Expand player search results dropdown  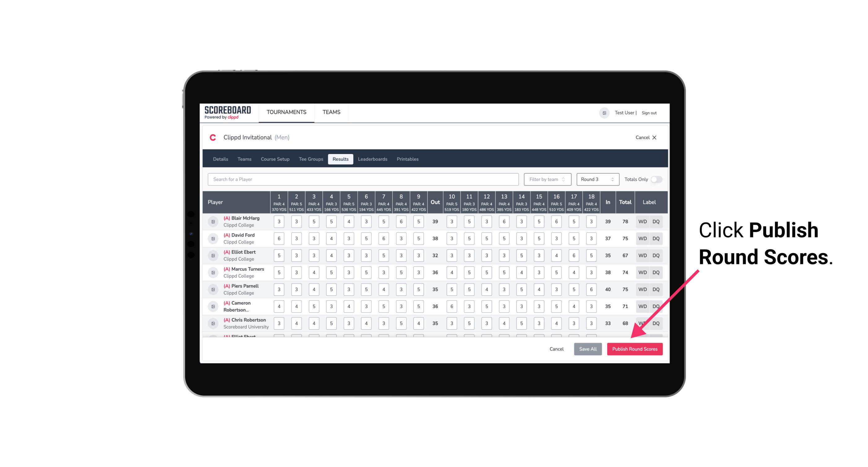pos(363,179)
